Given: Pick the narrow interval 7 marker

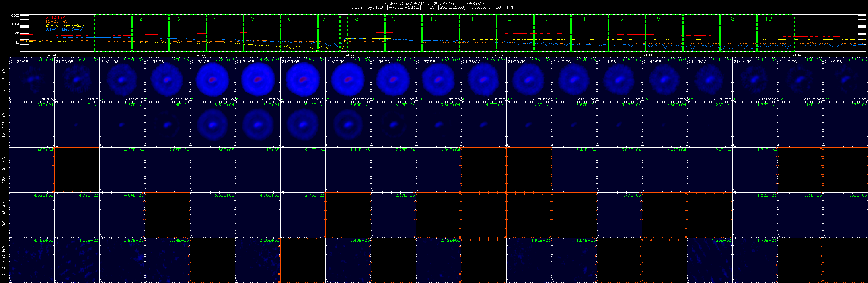Looking at the screenshot, I should point(329,33).
